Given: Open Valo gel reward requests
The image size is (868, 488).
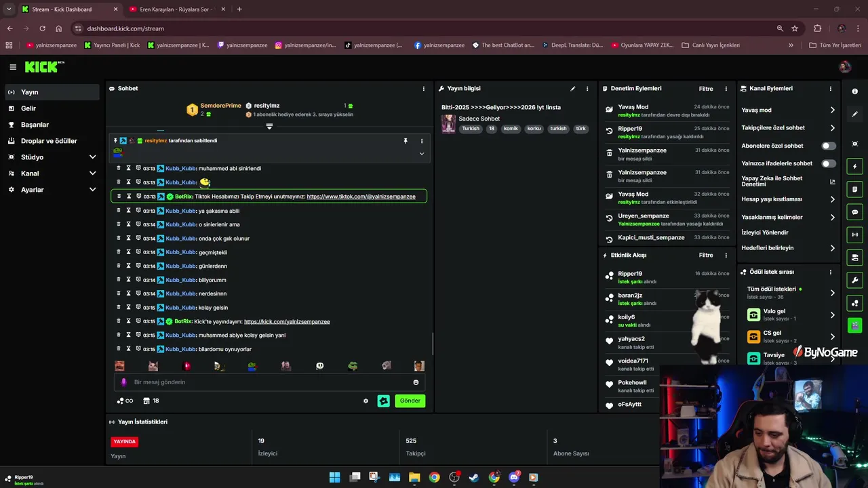Looking at the screenshot, I should (x=791, y=315).
